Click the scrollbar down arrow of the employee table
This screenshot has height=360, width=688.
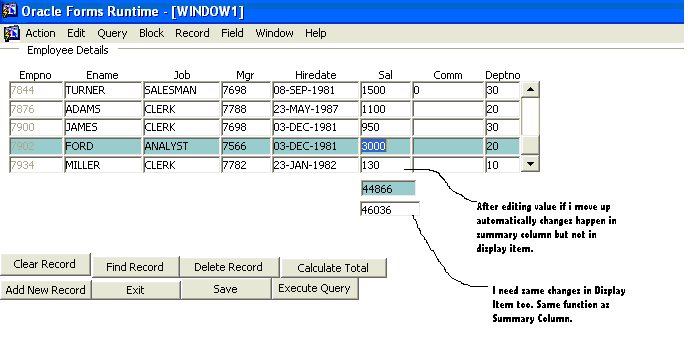point(530,164)
